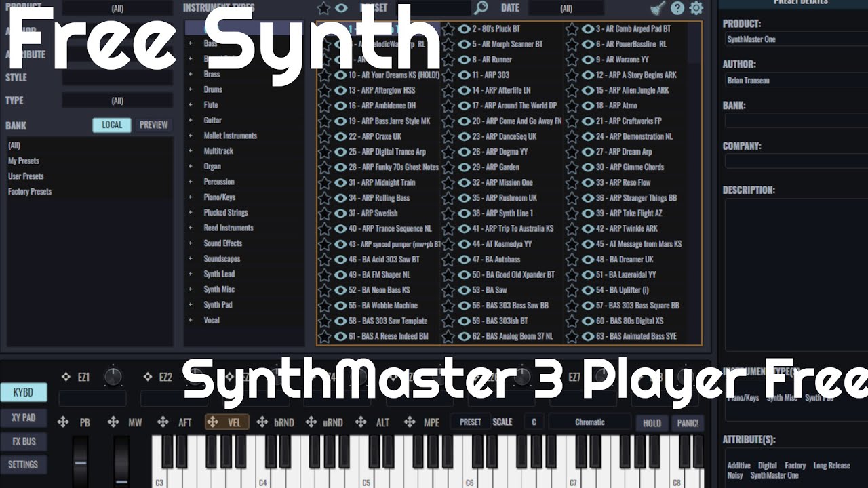The image size is (868, 488).
Task: Click the PB pitch bend wheel
Action: click(81, 461)
